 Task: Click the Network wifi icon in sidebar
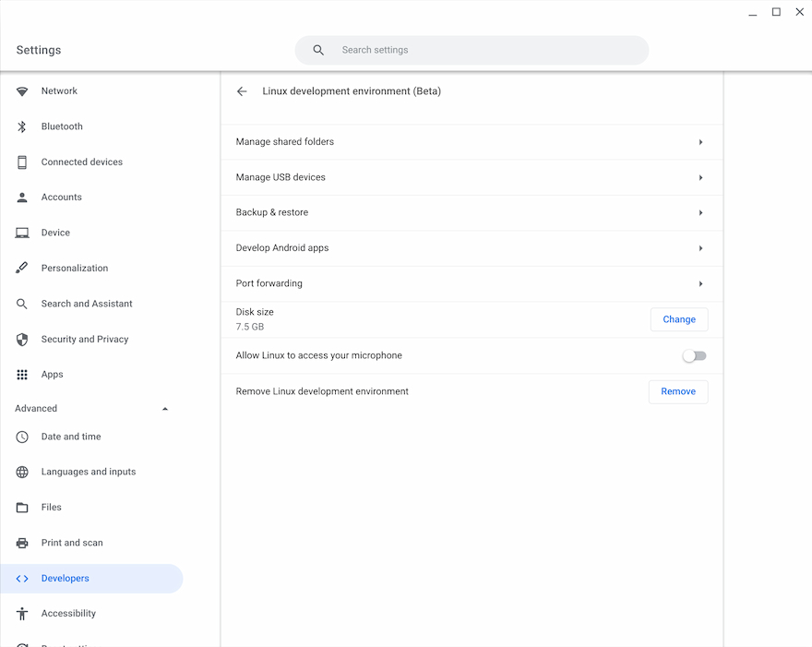click(22, 91)
